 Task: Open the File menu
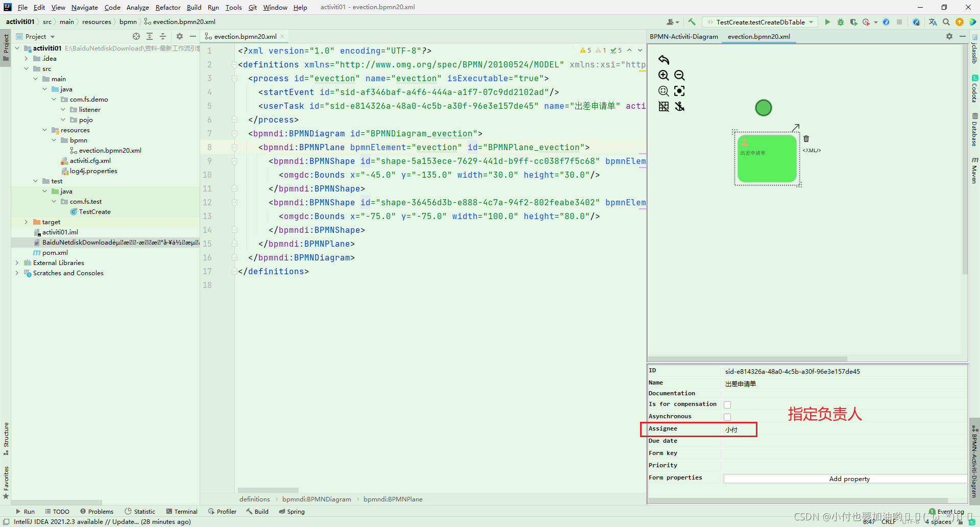[22, 7]
